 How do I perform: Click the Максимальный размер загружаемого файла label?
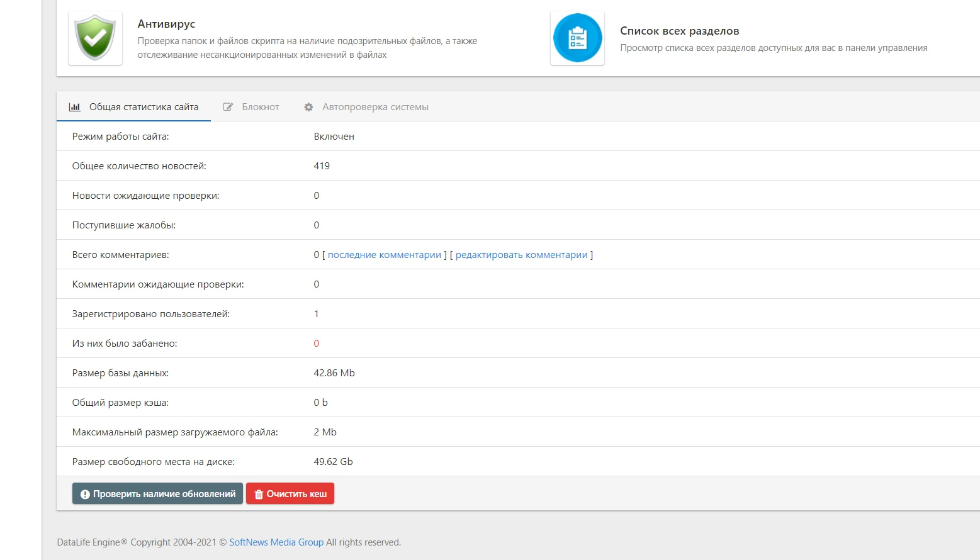(175, 432)
